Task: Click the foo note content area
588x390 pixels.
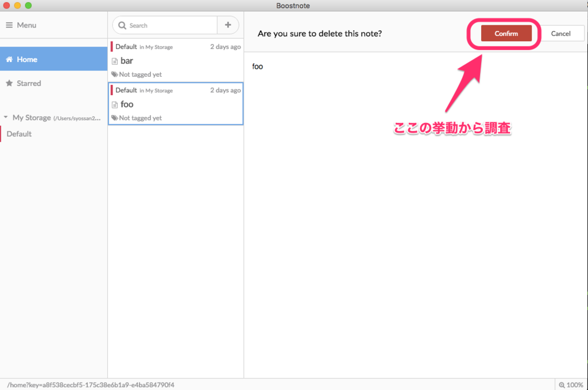Action: pyautogui.click(x=416, y=216)
